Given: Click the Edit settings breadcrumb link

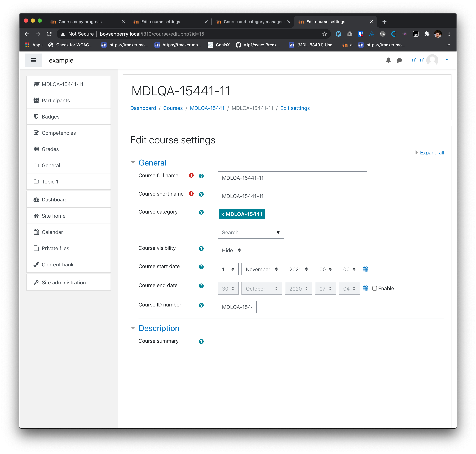Looking at the screenshot, I should point(295,108).
